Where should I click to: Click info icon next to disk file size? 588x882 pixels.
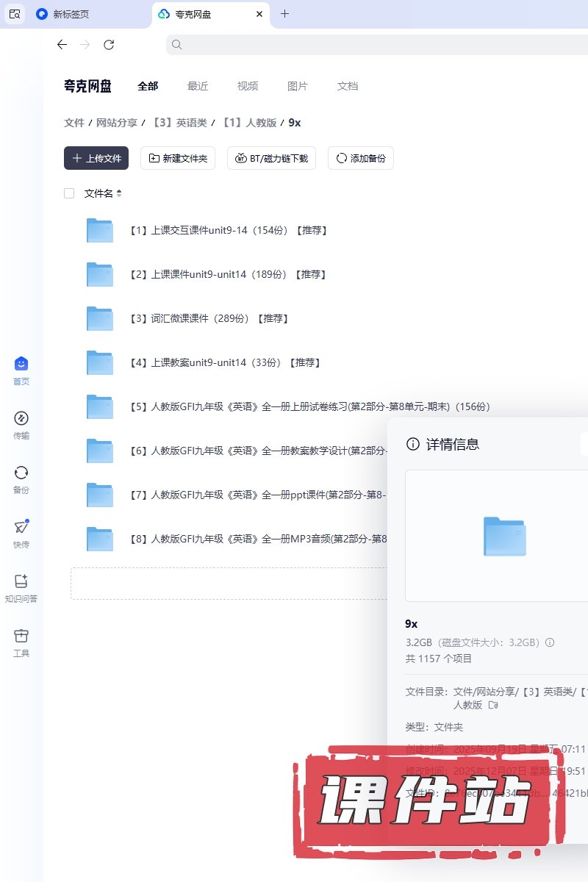pyautogui.click(x=550, y=642)
